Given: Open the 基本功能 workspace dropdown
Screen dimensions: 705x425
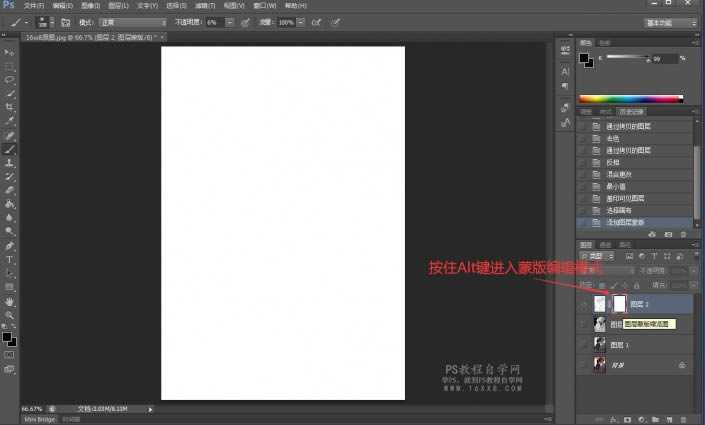Looking at the screenshot, I should [x=670, y=21].
